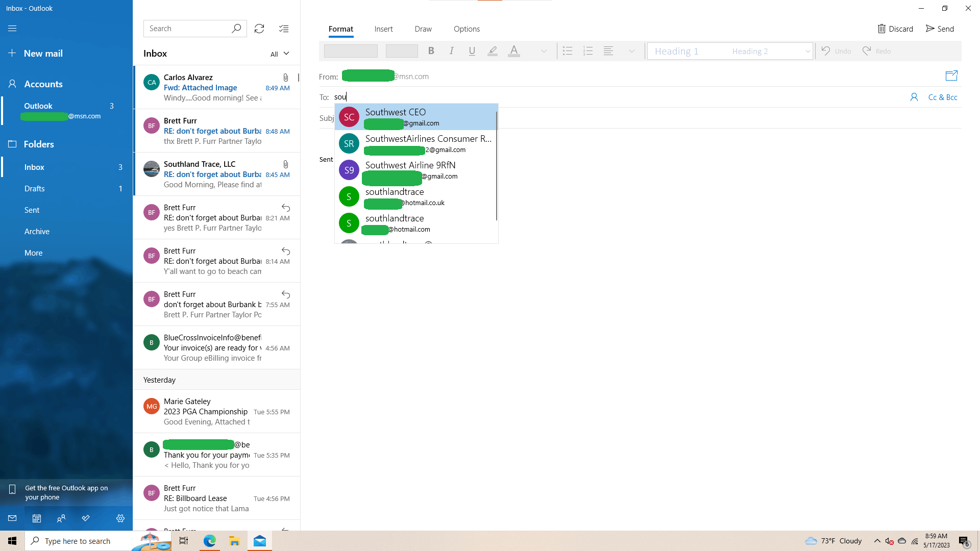Open the Options tab
This screenshot has width=980, height=551.
(x=467, y=29)
